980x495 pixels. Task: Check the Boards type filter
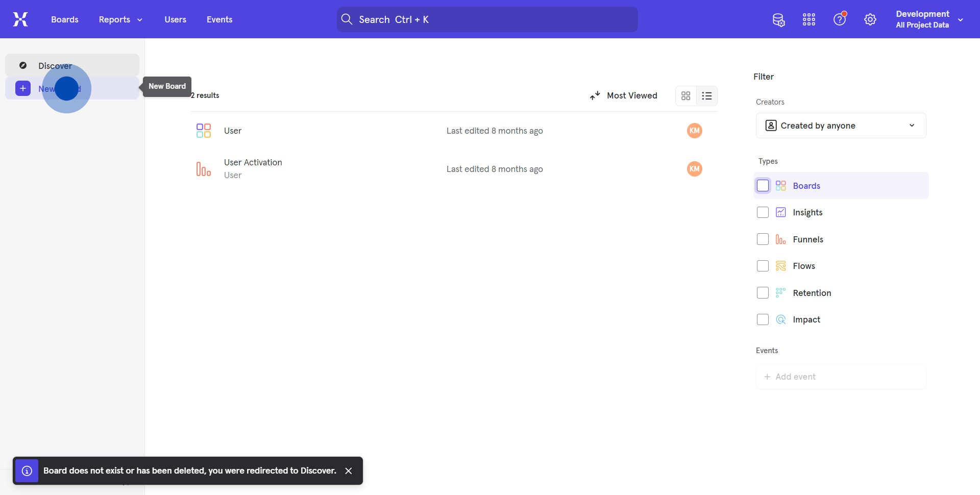763,186
